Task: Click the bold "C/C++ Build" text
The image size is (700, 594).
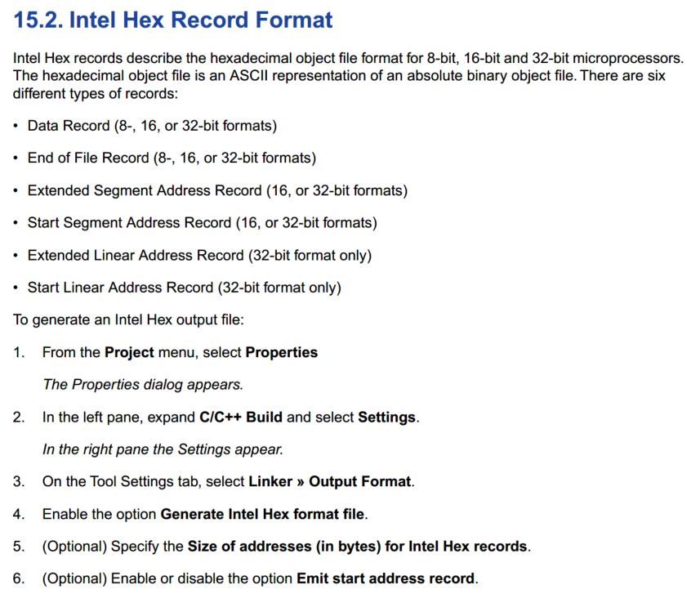Action: tap(240, 417)
